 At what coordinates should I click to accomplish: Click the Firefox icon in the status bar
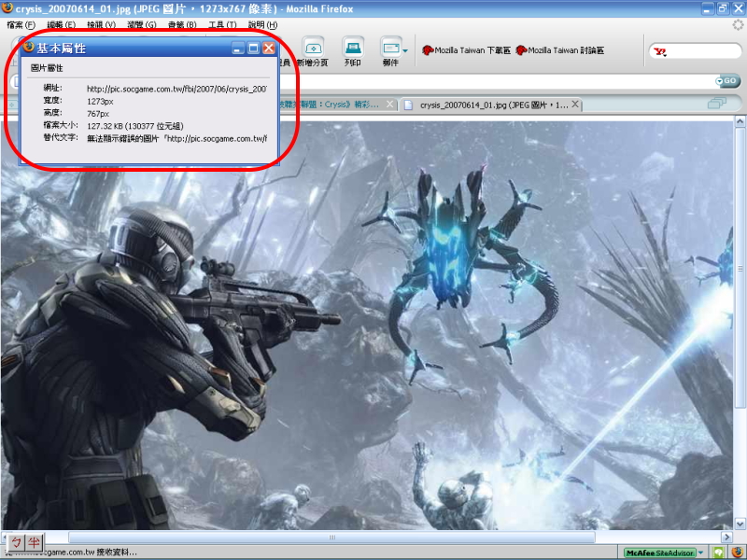coord(736,553)
